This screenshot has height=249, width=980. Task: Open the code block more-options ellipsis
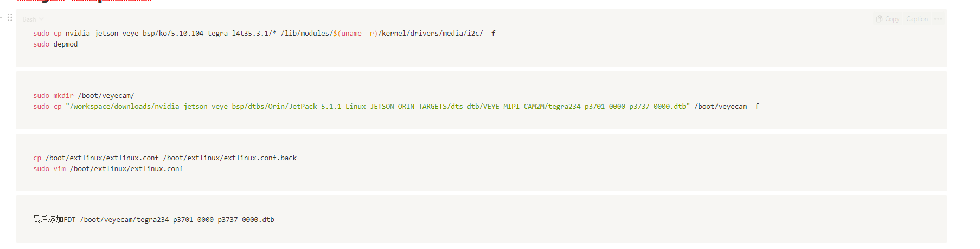(x=939, y=19)
